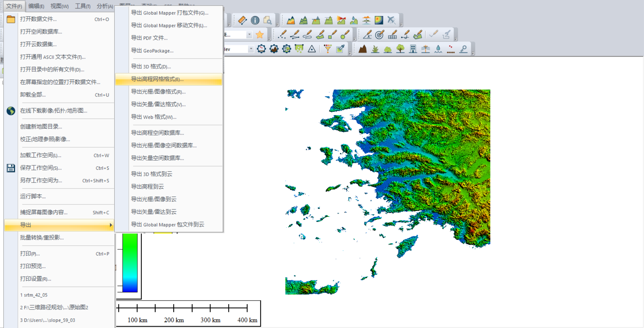
Task: Choose 导出高程网格格式(E)... from the submenu
Action: [169, 79]
